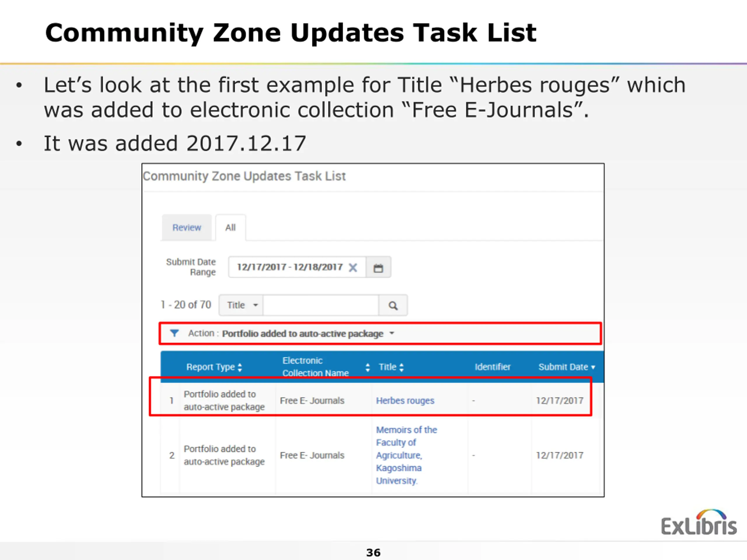Open the Herbes rouges title link
This screenshot has height=560, width=747.
405,401
